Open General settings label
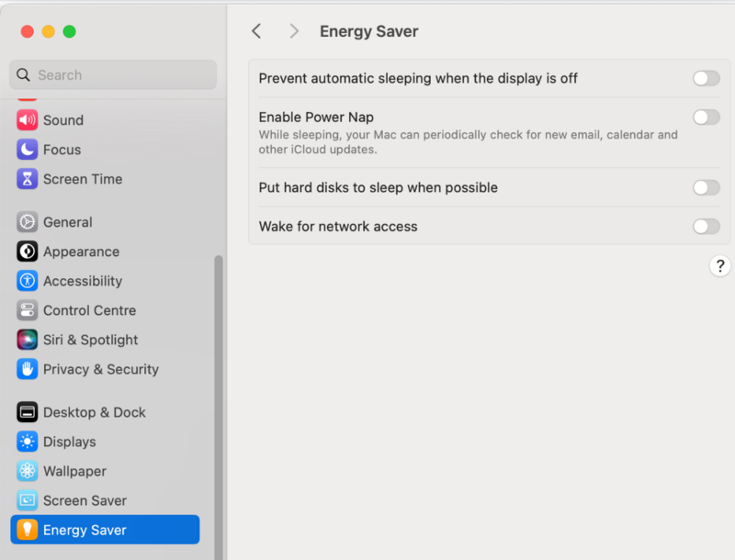735x560 pixels. pyautogui.click(x=67, y=222)
